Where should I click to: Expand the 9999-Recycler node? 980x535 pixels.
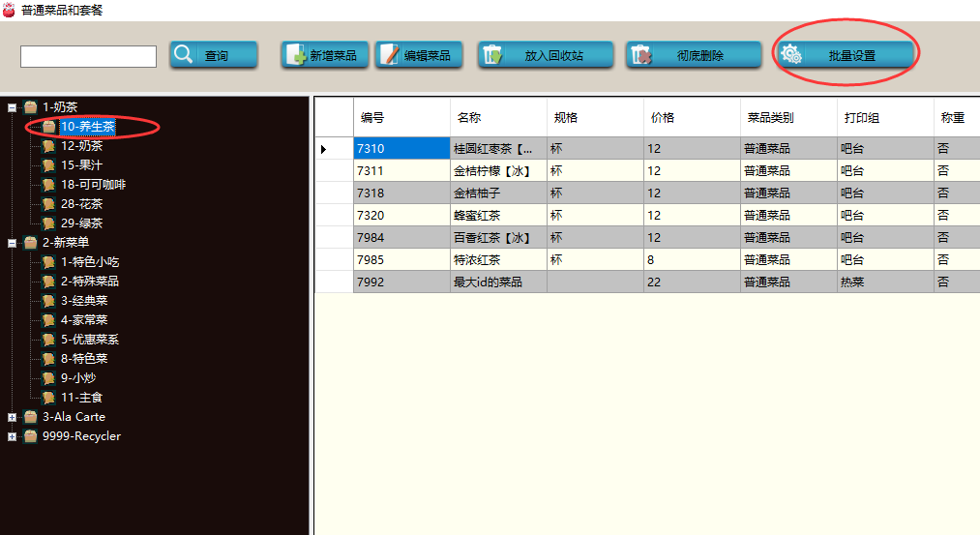coord(12,436)
